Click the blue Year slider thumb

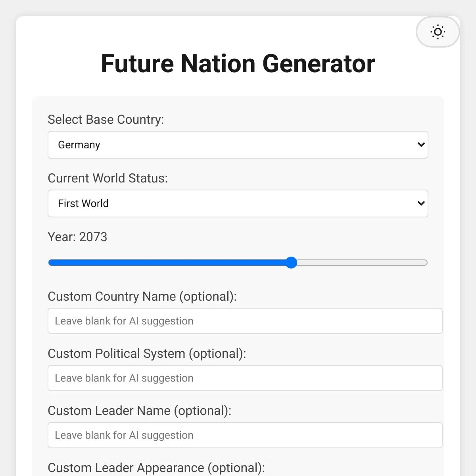coord(291,263)
